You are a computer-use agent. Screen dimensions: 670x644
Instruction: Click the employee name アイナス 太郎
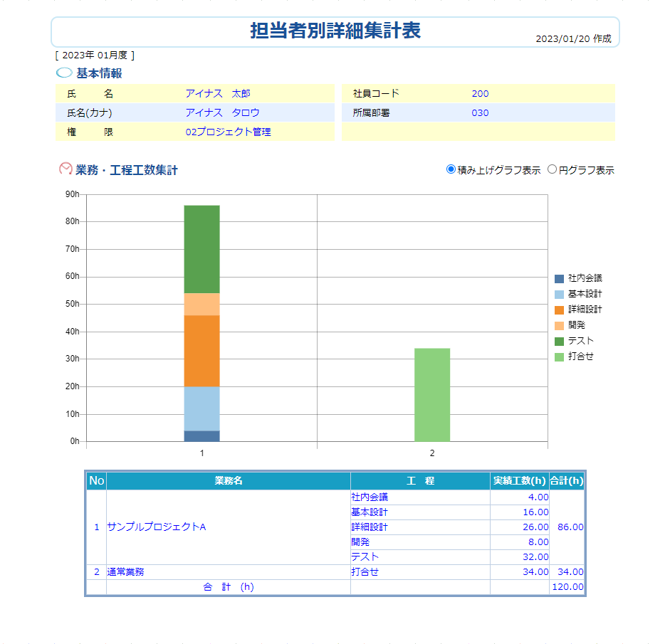218,94
